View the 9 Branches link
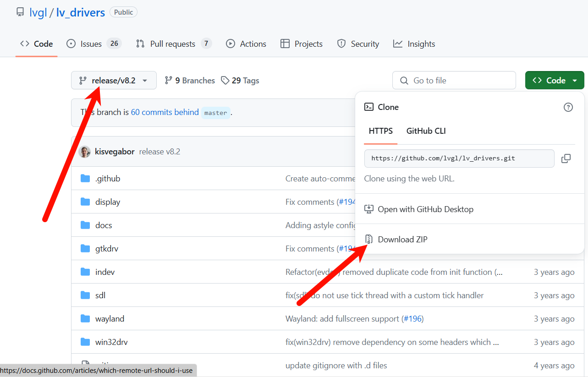The height and width of the screenshot is (377, 588). pyautogui.click(x=190, y=80)
